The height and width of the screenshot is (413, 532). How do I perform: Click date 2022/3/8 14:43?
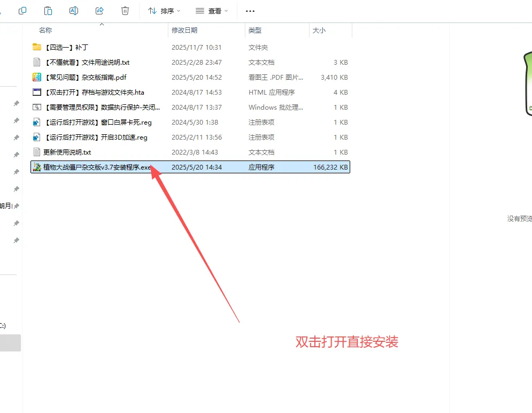195,152
